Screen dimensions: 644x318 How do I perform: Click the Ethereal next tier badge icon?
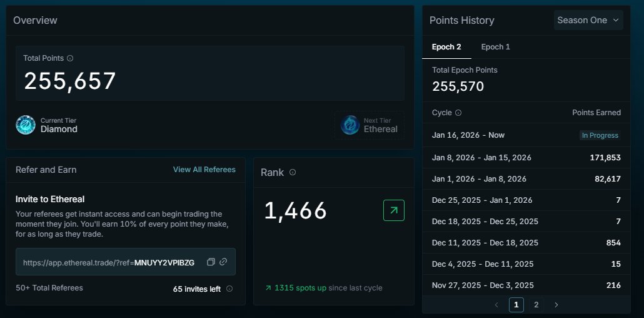pyautogui.click(x=350, y=125)
